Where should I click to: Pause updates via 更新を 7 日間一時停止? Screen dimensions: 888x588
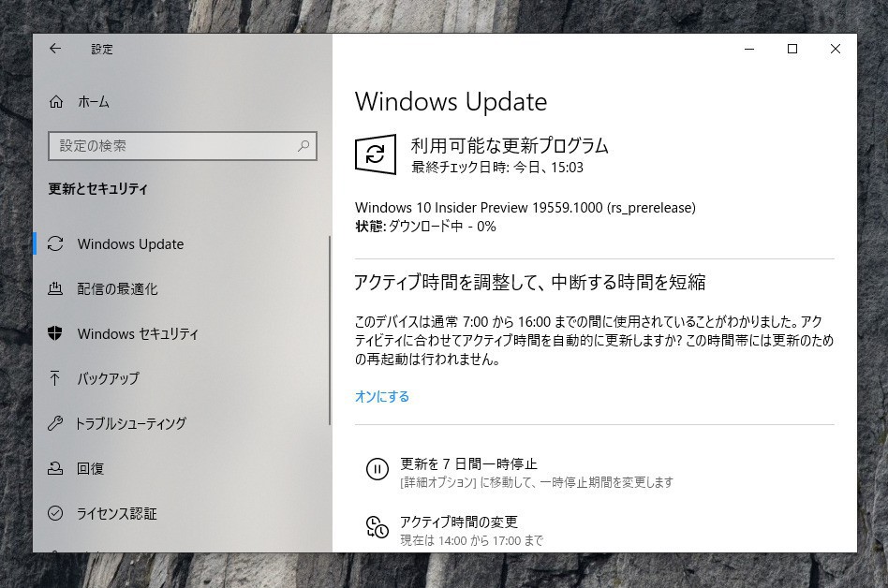[468, 464]
